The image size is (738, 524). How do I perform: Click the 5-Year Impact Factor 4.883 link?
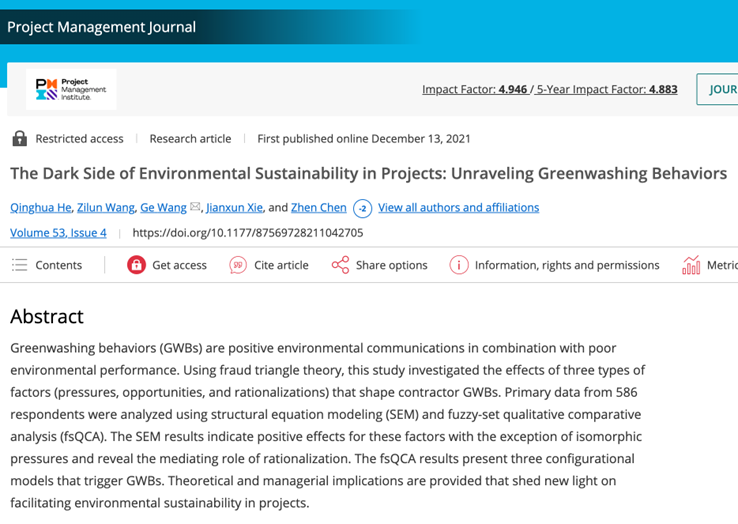(x=607, y=89)
